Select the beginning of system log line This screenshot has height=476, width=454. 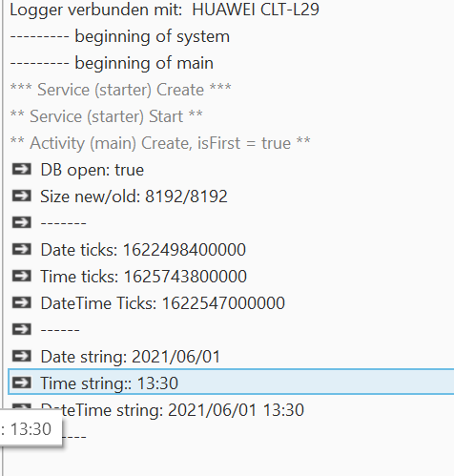119,36
